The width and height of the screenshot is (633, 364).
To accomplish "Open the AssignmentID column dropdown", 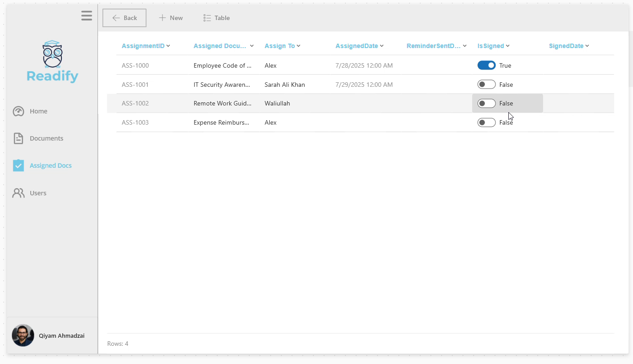I will click(168, 46).
